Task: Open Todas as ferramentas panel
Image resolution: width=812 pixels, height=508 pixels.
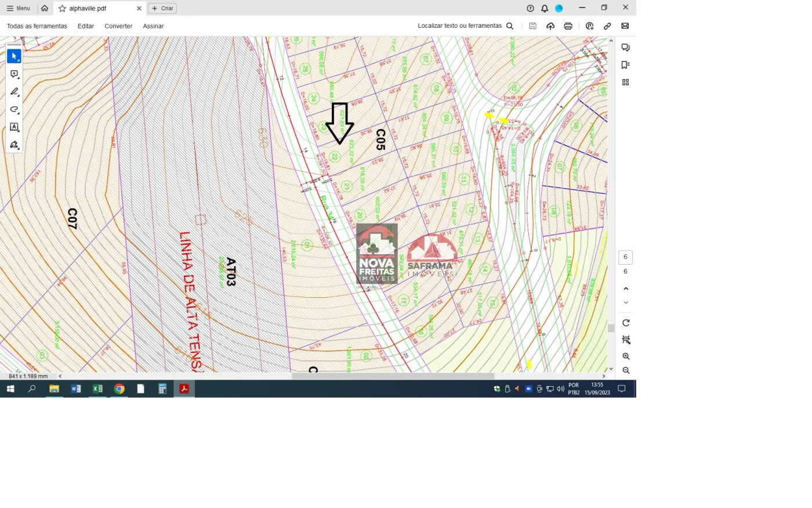Action: tap(37, 26)
